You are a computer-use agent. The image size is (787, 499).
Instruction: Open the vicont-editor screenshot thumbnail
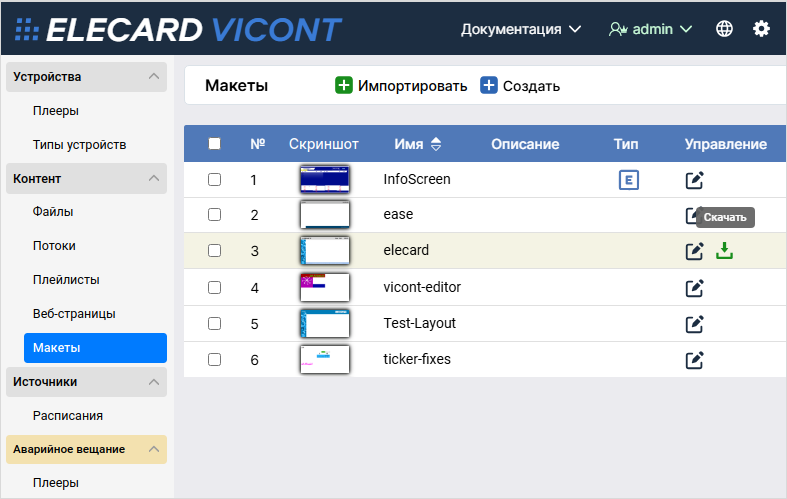pyautogui.click(x=325, y=287)
